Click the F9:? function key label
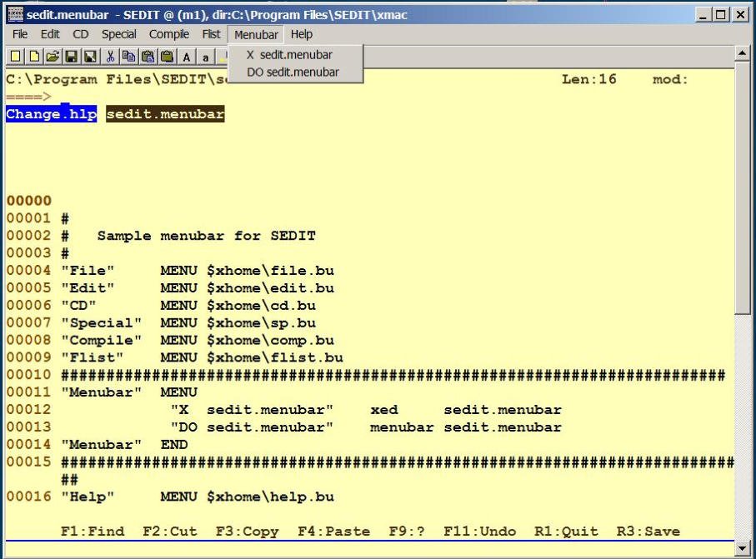 [x=407, y=531]
